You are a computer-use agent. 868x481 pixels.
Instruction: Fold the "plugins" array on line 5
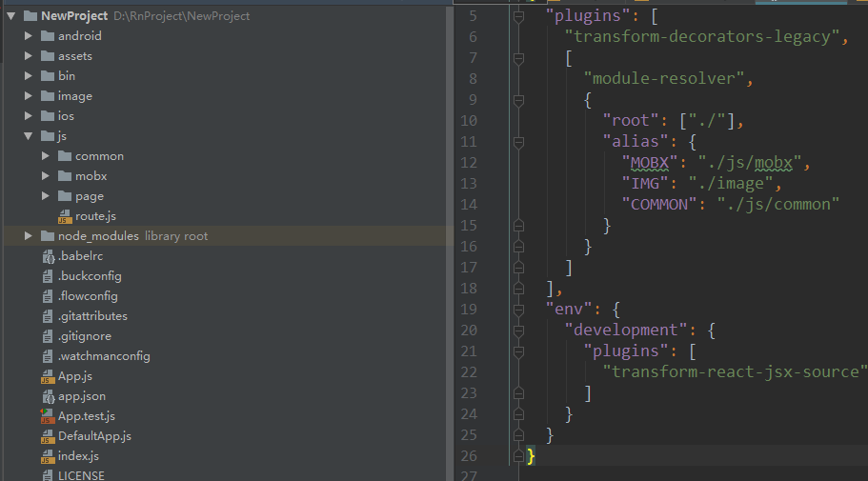click(518, 16)
